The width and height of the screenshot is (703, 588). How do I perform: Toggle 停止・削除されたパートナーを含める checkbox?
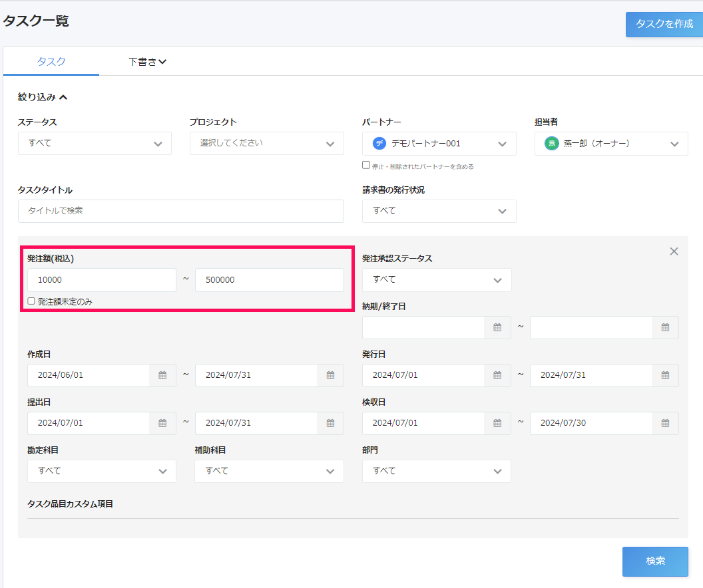point(366,165)
